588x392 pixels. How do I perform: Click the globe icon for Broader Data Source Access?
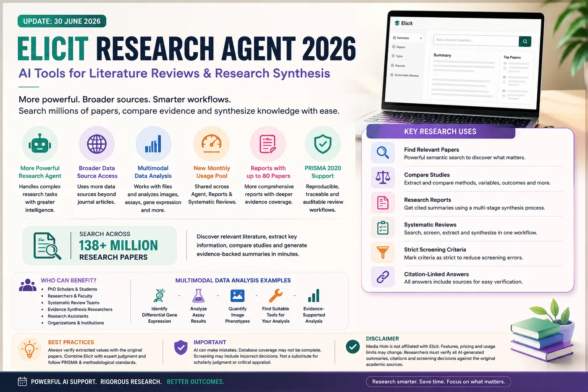tap(97, 144)
